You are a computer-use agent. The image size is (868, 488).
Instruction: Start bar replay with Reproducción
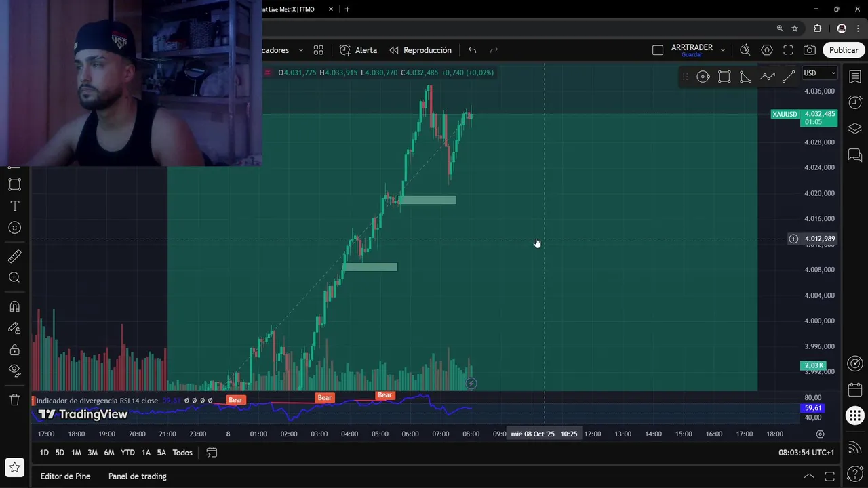(420, 50)
